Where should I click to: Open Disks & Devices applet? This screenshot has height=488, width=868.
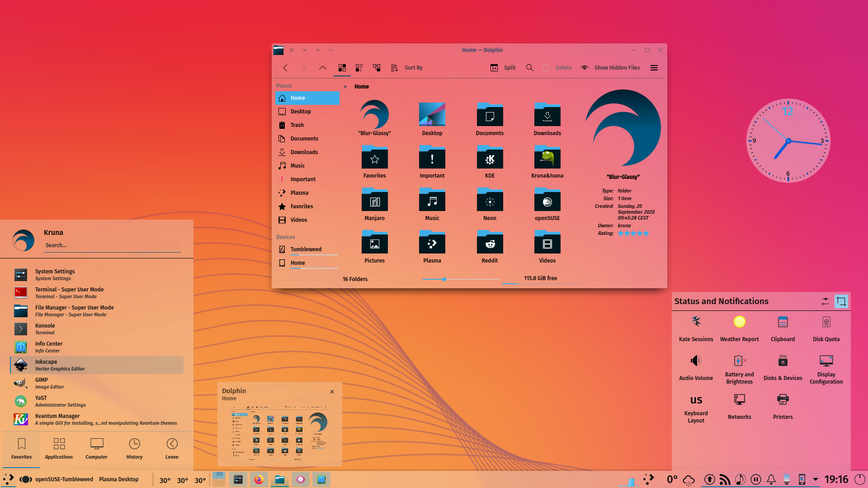click(783, 368)
